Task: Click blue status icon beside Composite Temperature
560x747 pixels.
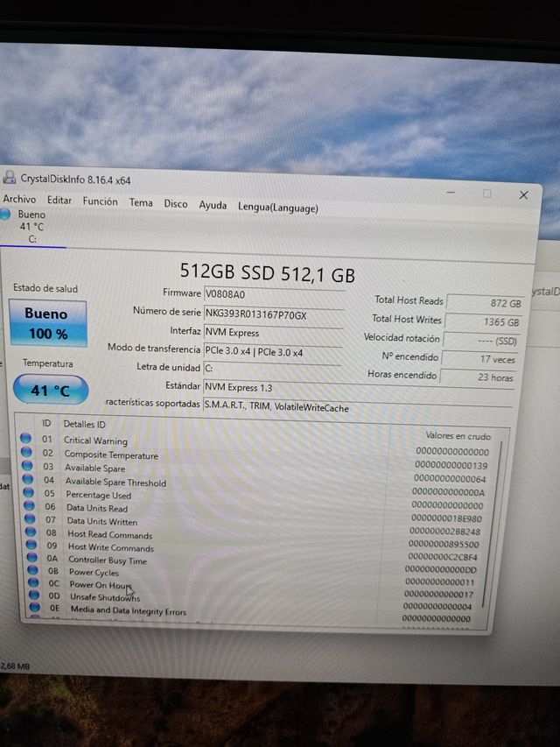Action: [x=26, y=454]
